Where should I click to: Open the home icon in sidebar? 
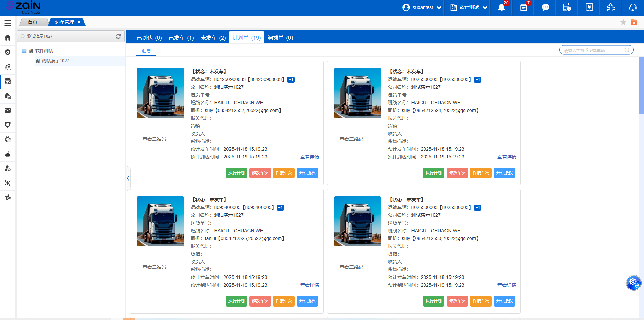[8, 38]
